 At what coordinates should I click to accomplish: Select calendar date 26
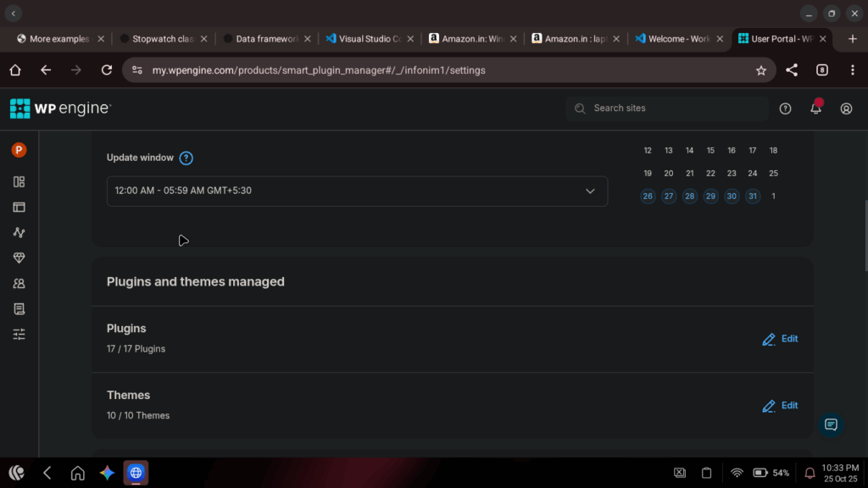pyautogui.click(x=648, y=197)
